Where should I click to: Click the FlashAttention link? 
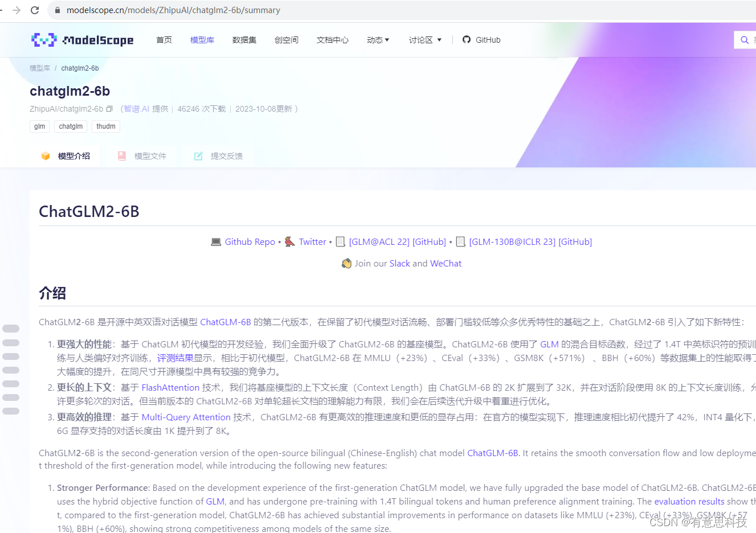tap(170, 387)
